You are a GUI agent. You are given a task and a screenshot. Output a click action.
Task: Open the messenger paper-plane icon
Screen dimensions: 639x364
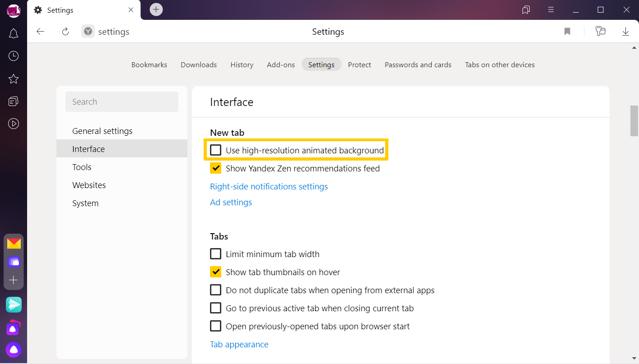(x=14, y=305)
